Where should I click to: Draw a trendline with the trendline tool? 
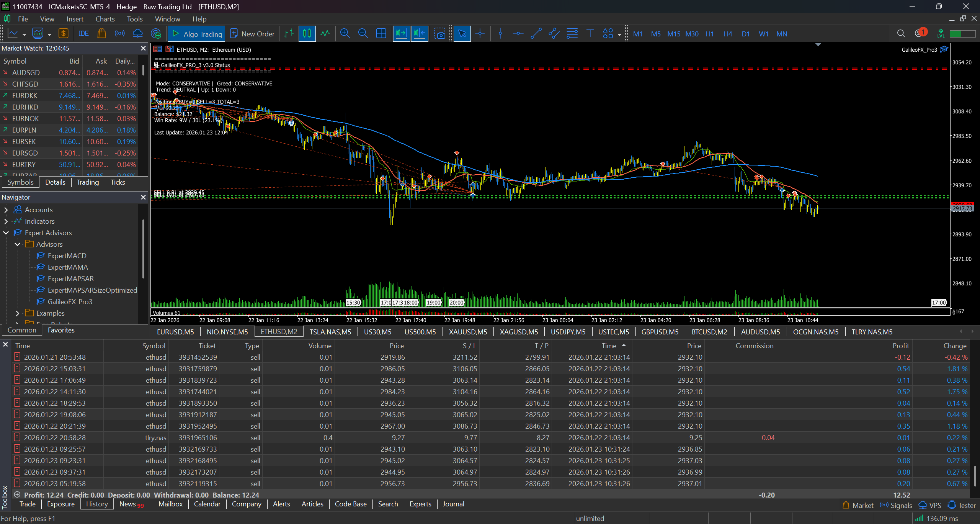tap(536, 34)
